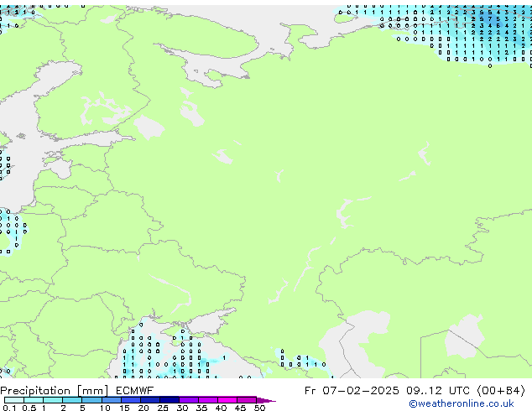Click the 'Precipitation' title word
Image resolution: width=532 pixels, height=411 pixels.
tap(35, 391)
